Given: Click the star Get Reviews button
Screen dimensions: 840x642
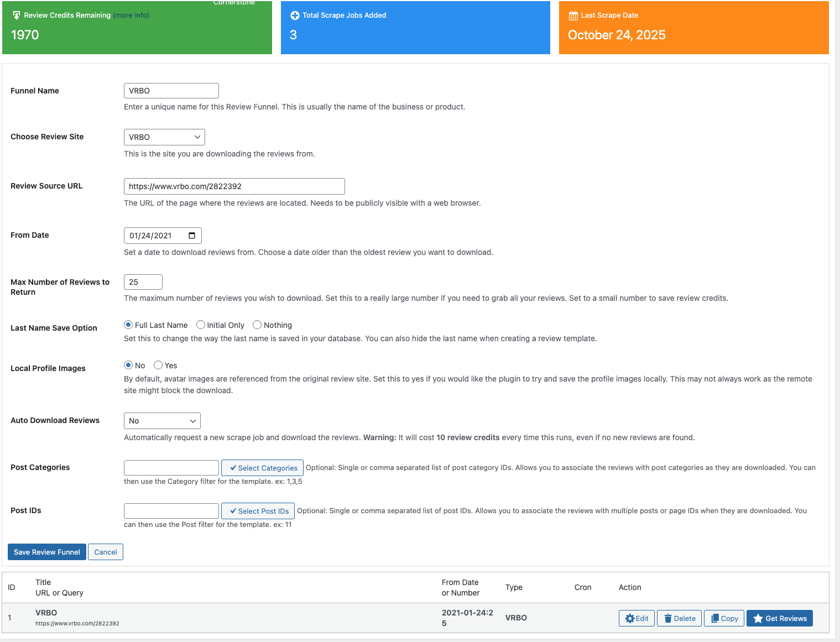Looking at the screenshot, I should [779, 618].
